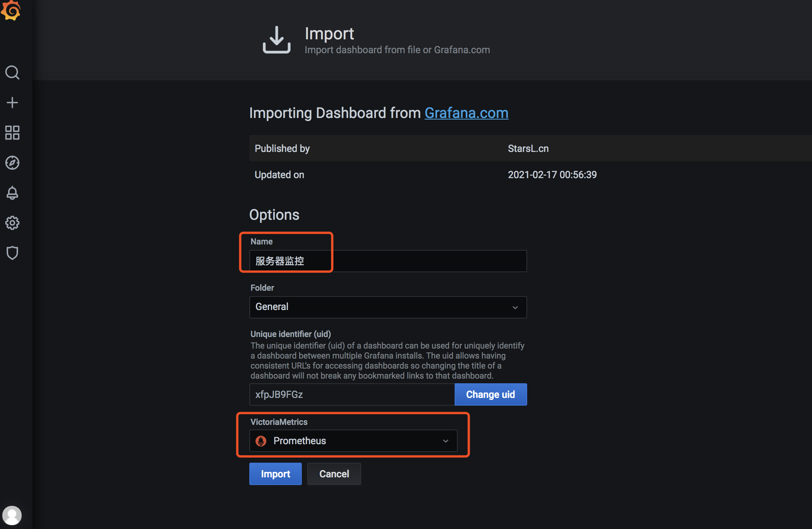The width and height of the screenshot is (812, 529).
Task: Click the folder dropdown chevron arrow
Action: (515, 307)
